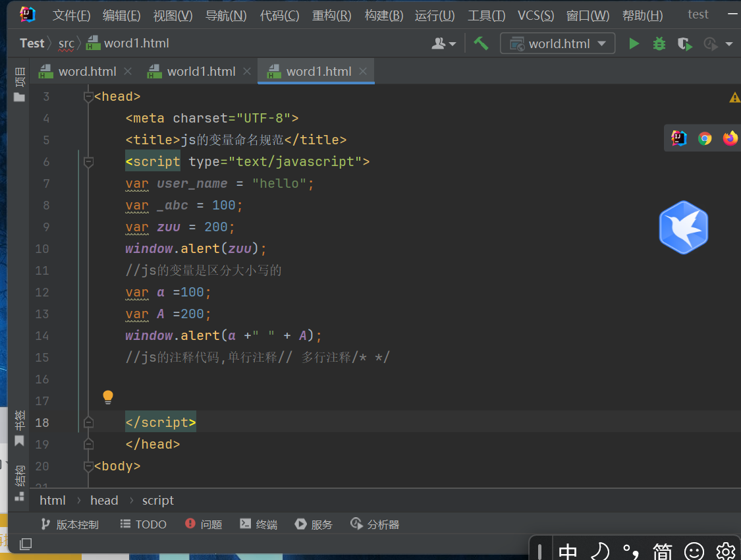Run world.html with the green play icon
741x560 pixels.
click(x=634, y=44)
